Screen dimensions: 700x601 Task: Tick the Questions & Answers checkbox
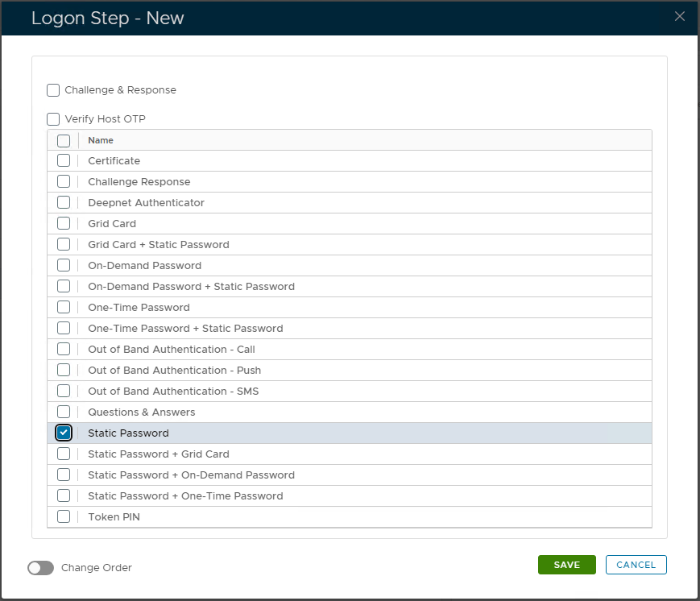(x=64, y=412)
